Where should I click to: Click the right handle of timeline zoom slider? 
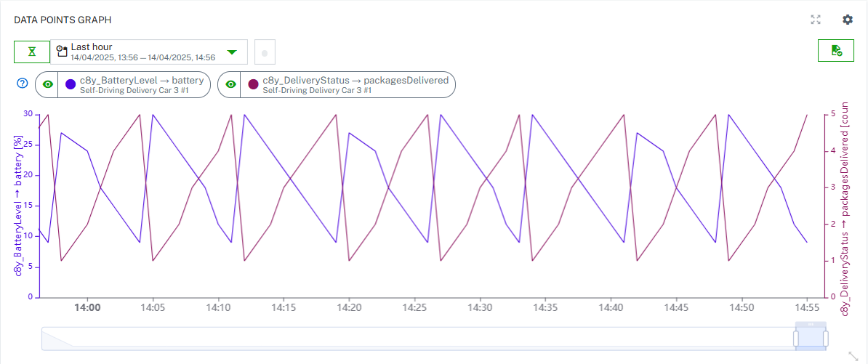click(826, 339)
